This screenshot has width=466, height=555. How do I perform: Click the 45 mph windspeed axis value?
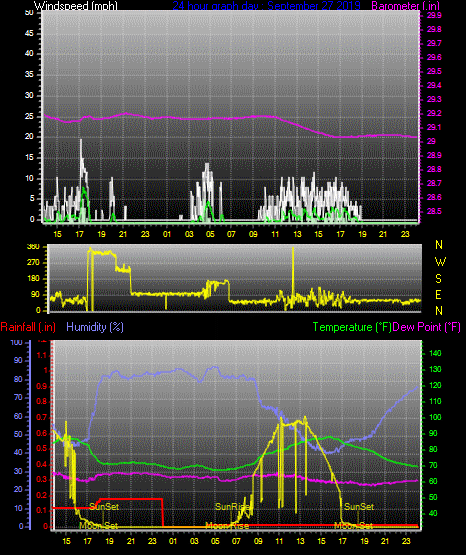pyautogui.click(x=29, y=33)
